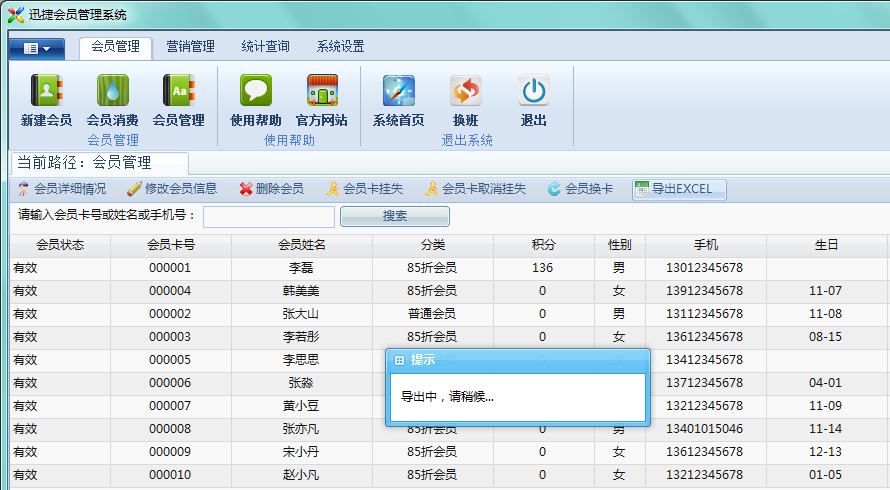
Task: Click the 性别 column header
Action: point(619,245)
